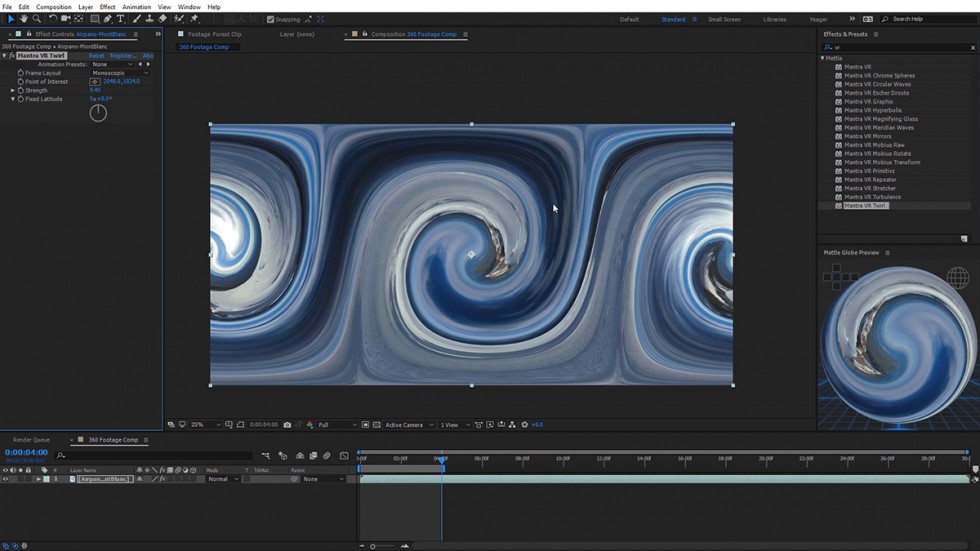Switch to the Small Screen workspace
Screen dimensions: 980x551
[724, 19]
